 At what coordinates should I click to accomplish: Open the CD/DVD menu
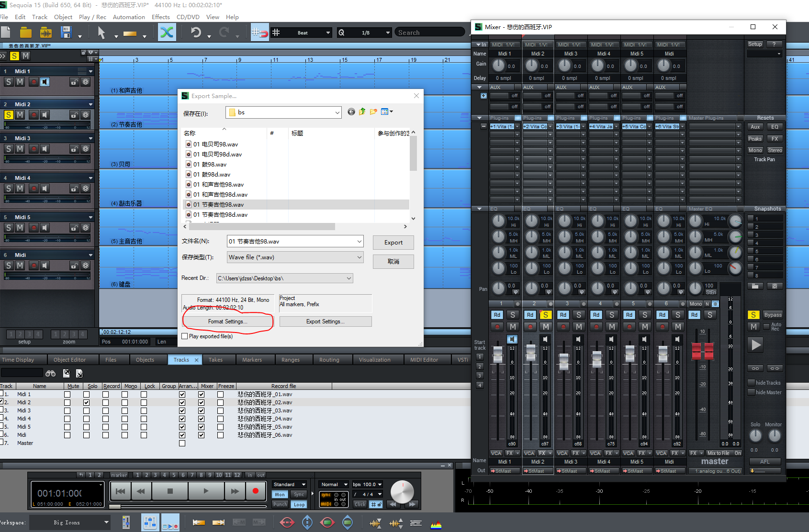click(188, 17)
